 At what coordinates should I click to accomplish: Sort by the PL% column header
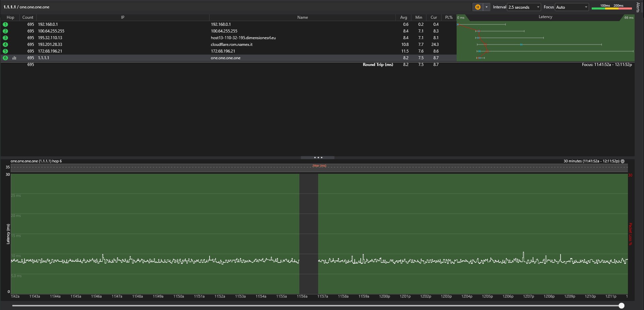449,17
